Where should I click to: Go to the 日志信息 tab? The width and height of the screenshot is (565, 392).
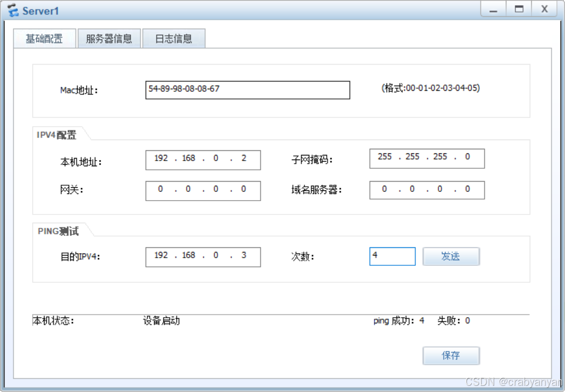[173, 39]
